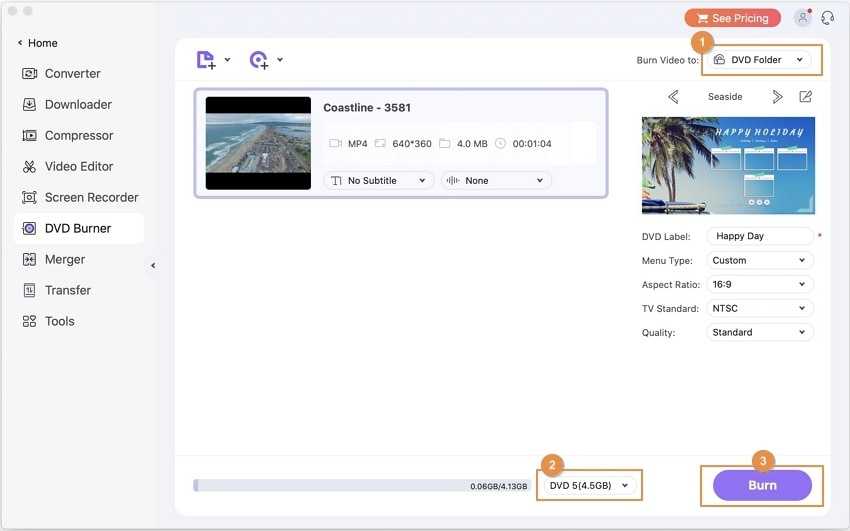850x531 pixels.
Task: Open the Converter section in sidebar
Action: click(72, 73)
